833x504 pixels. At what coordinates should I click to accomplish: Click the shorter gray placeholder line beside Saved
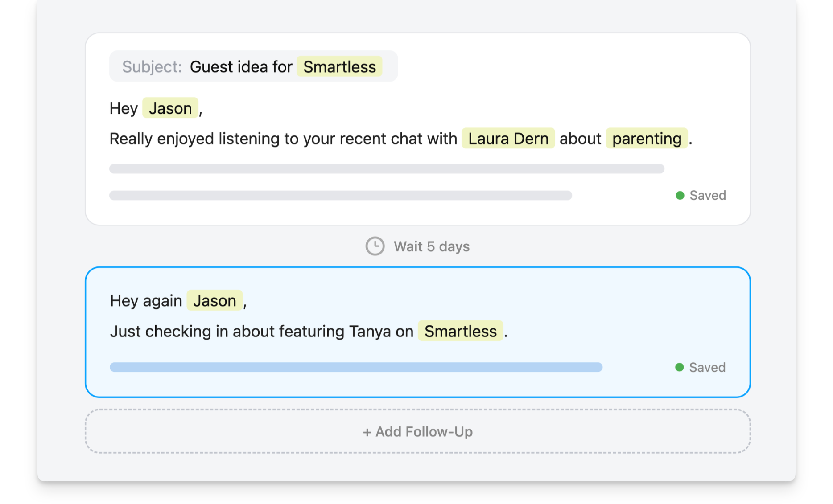coord(340,196)
